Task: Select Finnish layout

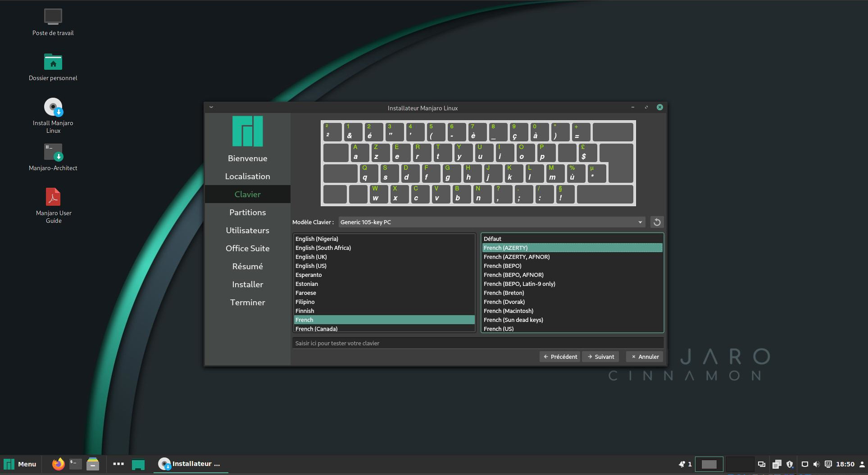Action: [384, 311]
